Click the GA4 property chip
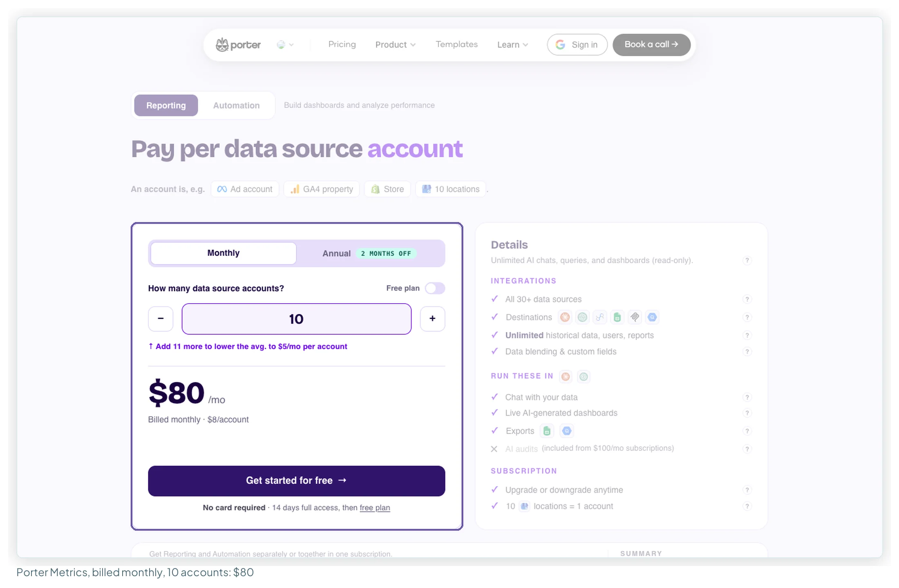899x588 pixels. [x=322, y=189]
